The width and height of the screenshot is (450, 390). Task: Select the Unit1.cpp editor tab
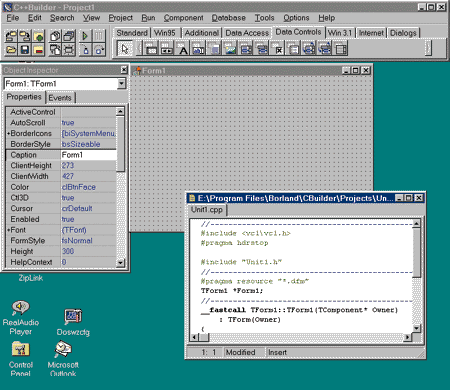[x=207, y=210]
